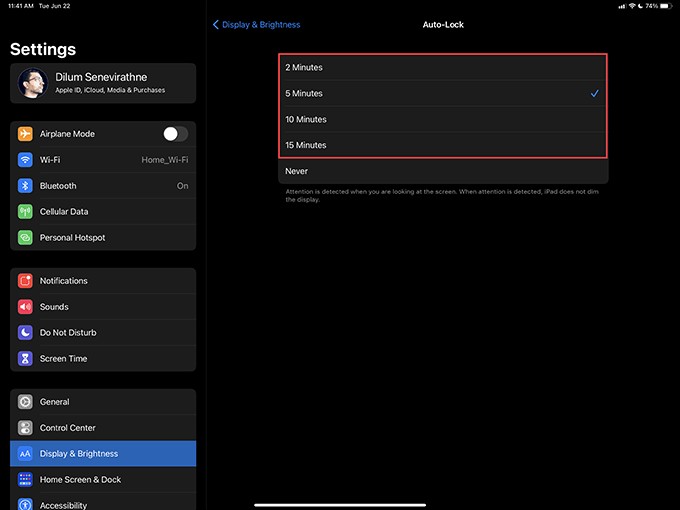The image size is (680, 510).
Task: Tap the 74% battery percentage text
Action: click(x=651, y=6)
